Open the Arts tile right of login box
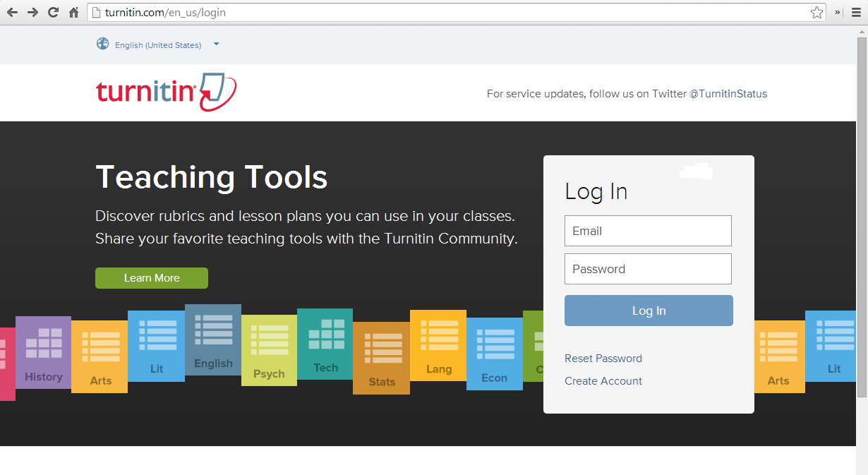The height and width of the screenshot is (475, 868). tap(780, 356)
